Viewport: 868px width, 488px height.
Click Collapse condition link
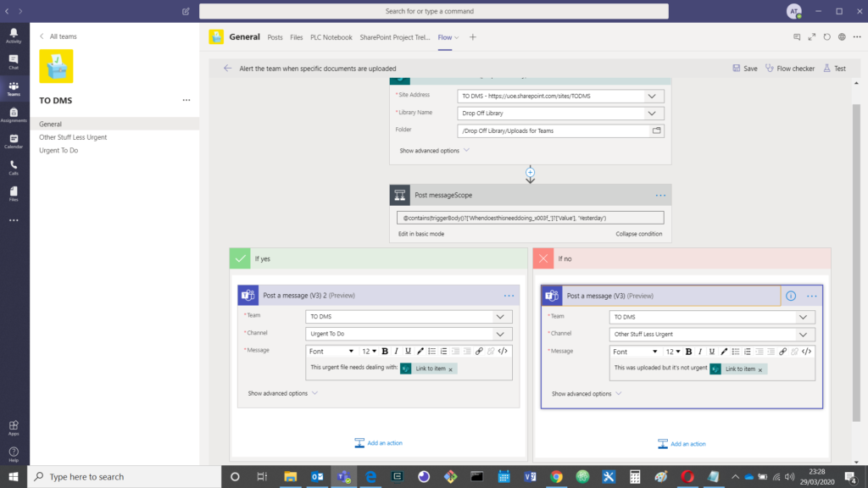click(x=639, y=234)
